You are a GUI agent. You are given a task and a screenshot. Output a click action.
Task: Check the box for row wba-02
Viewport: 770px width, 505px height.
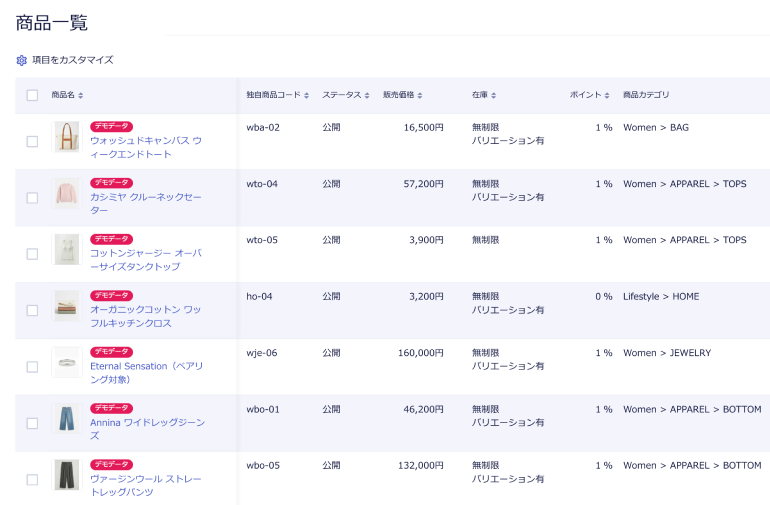[x=32, y=141]
